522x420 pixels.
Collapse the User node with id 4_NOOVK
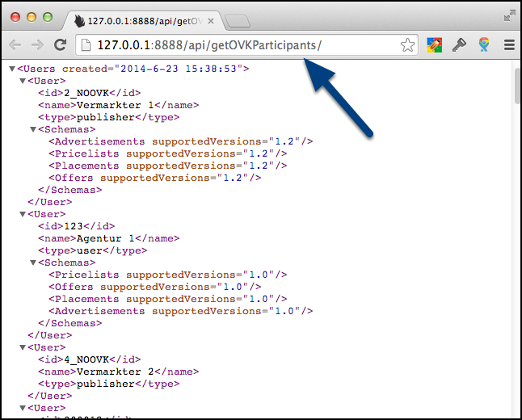(x=23, y=347)
